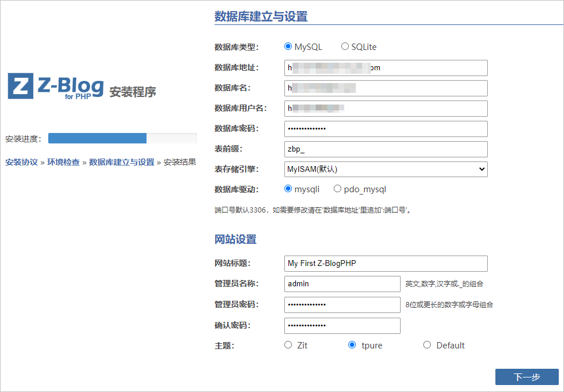This screenshot has height=392, width=564.
Task: Select the tpure theme option
Action: (x=352, y=345)
